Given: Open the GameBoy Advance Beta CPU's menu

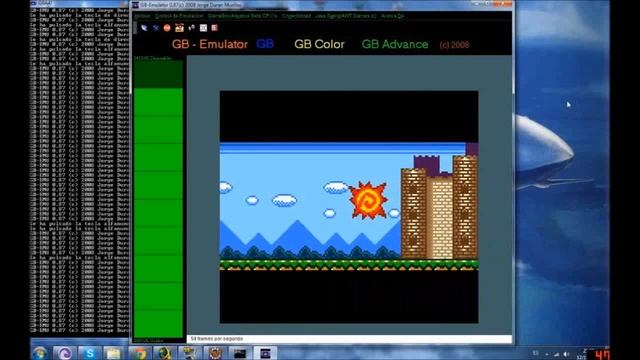Looking at the screenshot, I should click(x=242, y=16).
